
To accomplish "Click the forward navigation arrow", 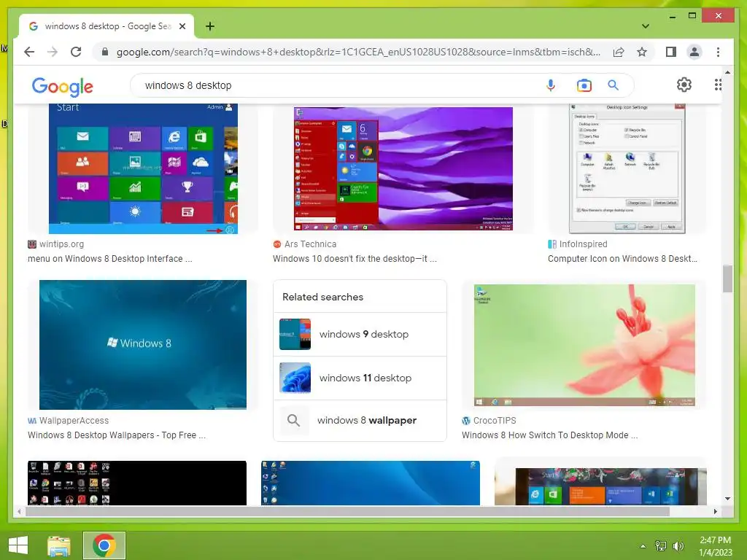I will [x=53, y=52].
